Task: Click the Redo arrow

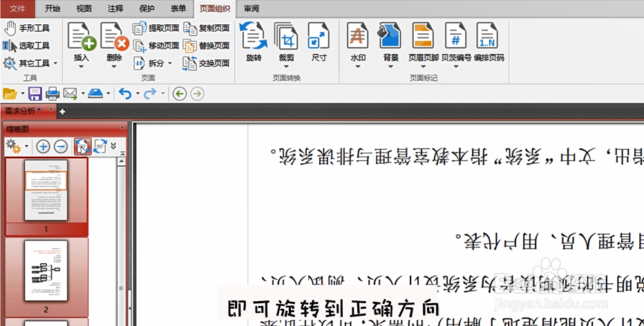Action: (149, 94)
